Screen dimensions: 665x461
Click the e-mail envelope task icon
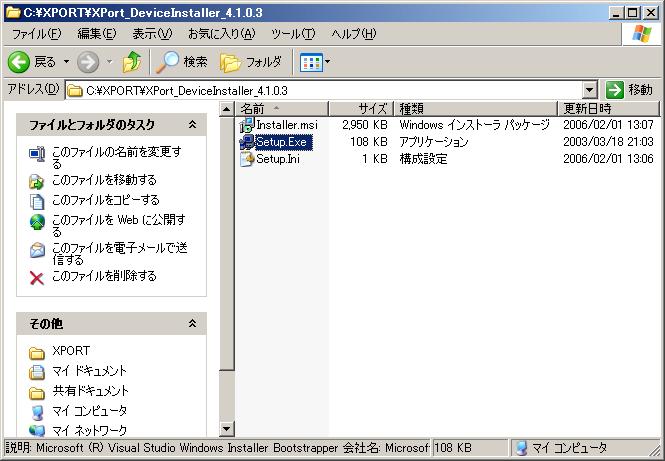tap(37, 250)
